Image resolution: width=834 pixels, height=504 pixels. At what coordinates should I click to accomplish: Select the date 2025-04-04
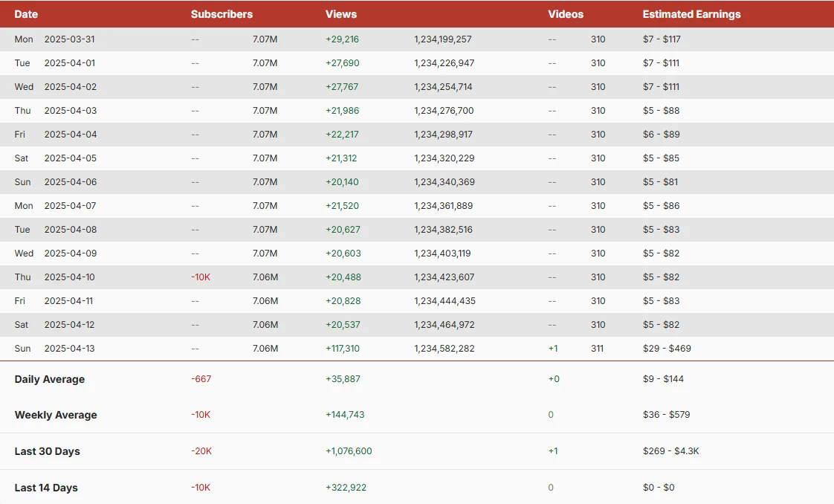[x=70, y=135]
